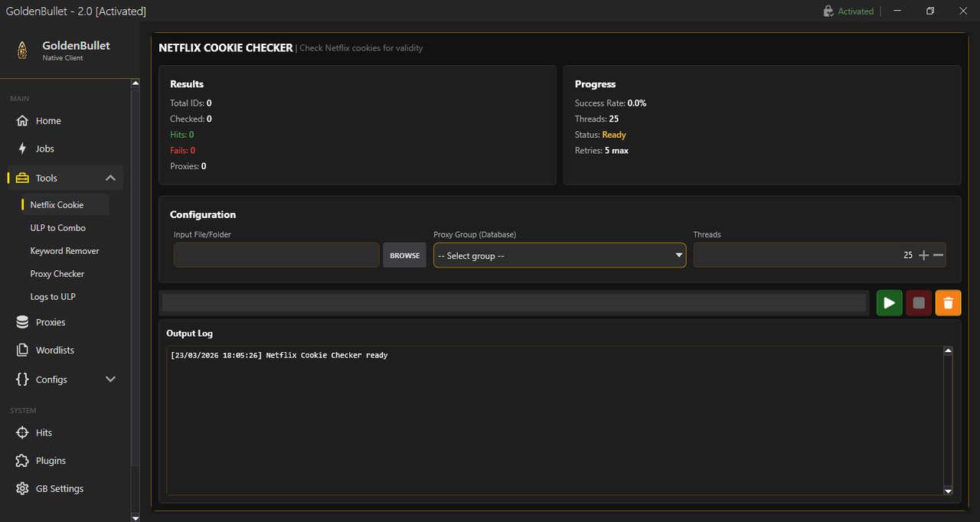Click the Input File/Folder text field

tap(276, 256)
